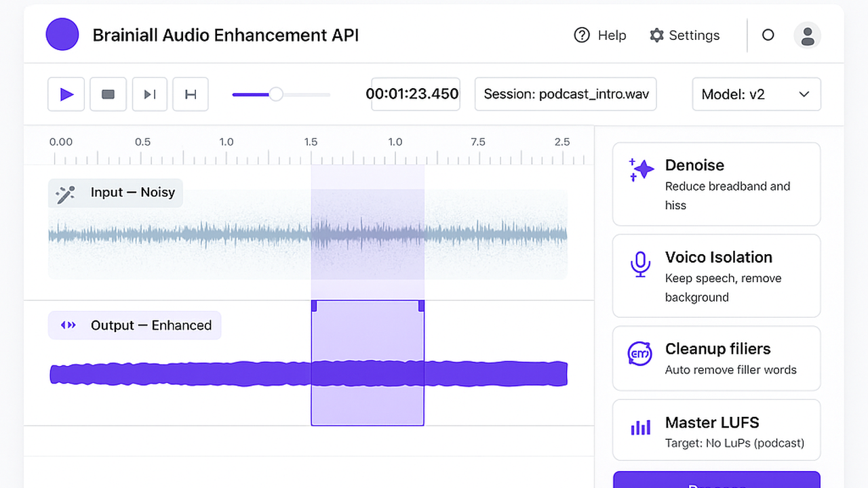Skip to end with the next button

[x=149, y=94]
